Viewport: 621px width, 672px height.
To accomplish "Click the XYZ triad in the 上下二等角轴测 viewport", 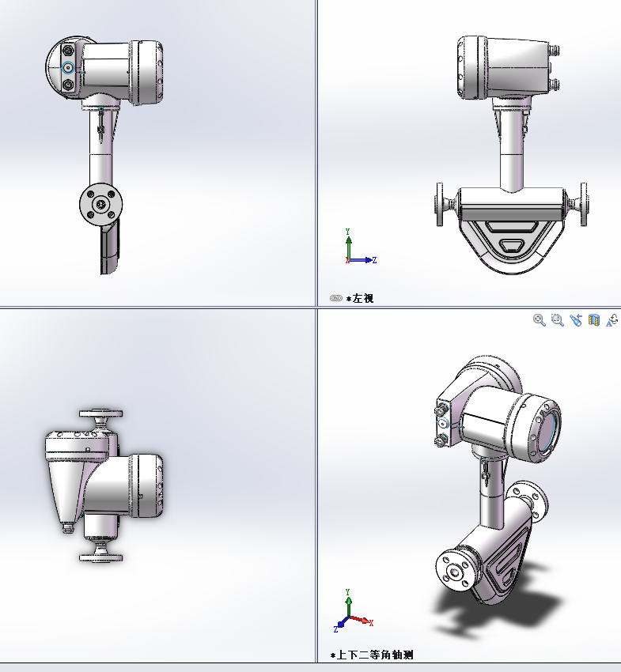I will (353, 610).
